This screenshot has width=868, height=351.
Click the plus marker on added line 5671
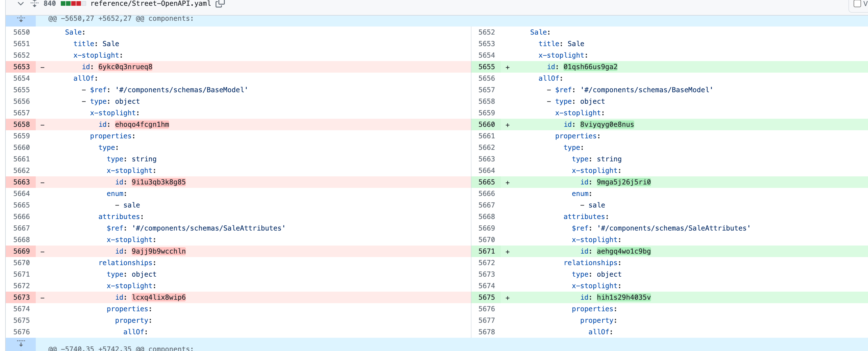(x=507, y=252)
